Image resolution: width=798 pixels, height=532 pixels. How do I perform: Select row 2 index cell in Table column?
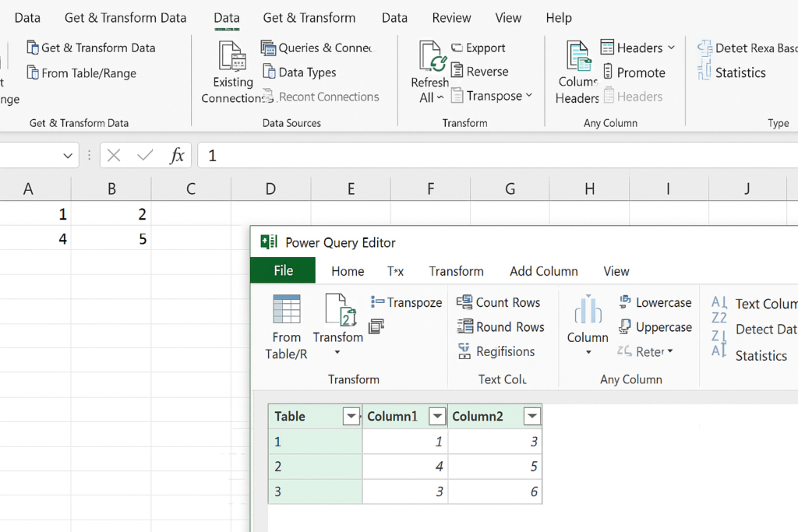coord(316,467)
